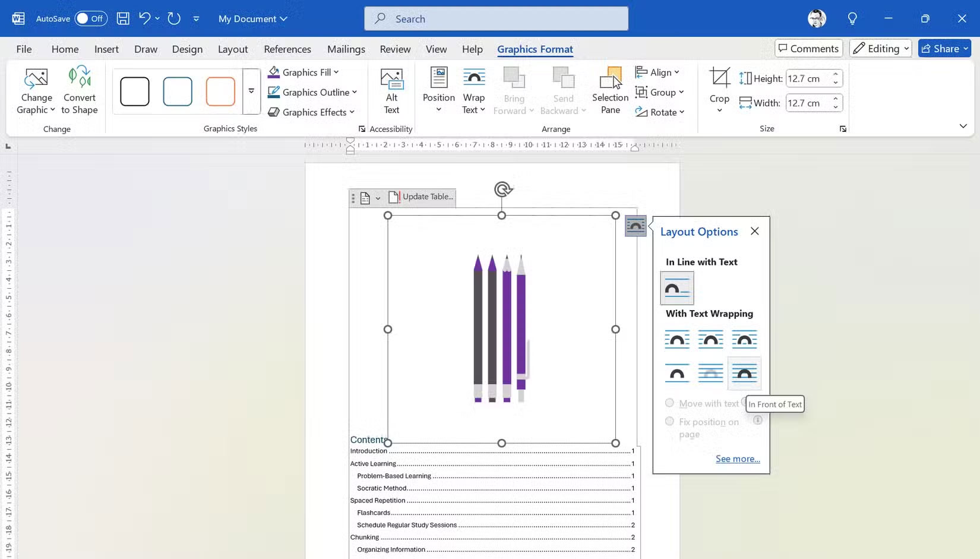Screen dimensions: 980x559
Task: Click the Update Table button
Action: (421, 197)
